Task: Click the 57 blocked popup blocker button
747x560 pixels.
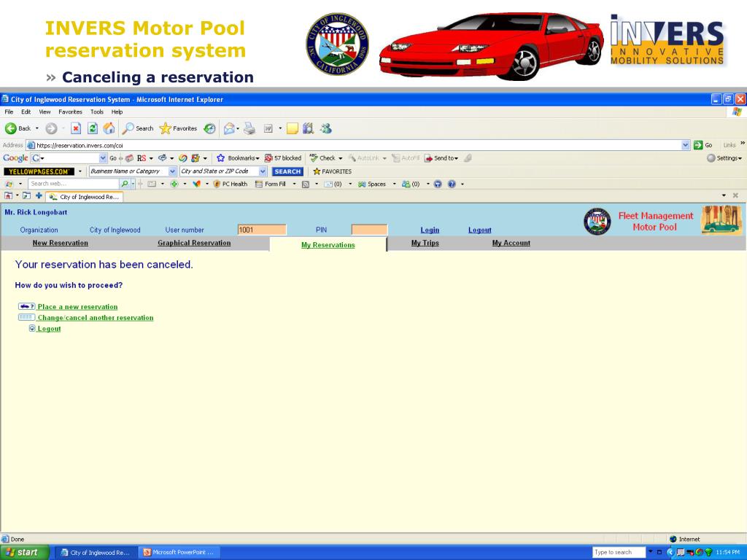Action: [282, 158]
